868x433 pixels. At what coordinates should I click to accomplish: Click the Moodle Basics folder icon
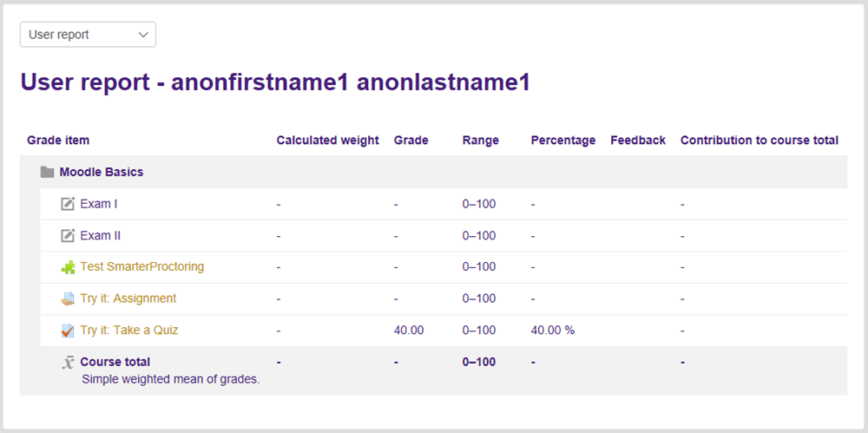coord(48,172)
